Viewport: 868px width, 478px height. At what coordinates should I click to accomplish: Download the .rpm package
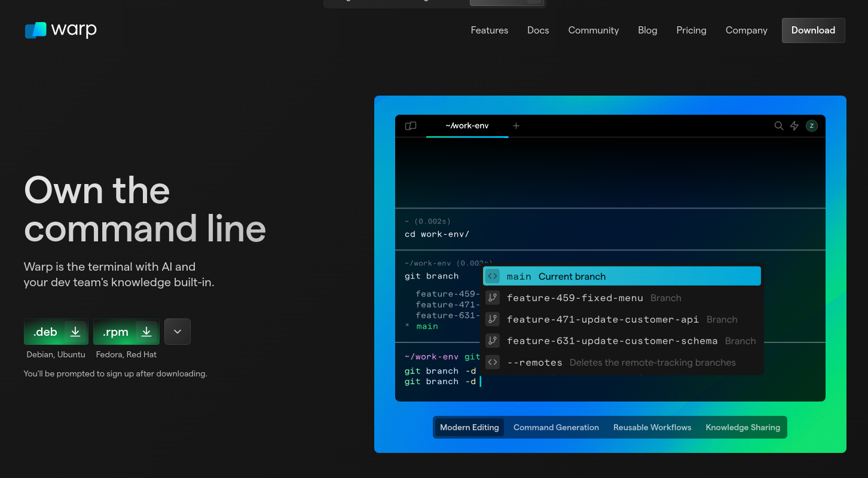click(126, 332)
